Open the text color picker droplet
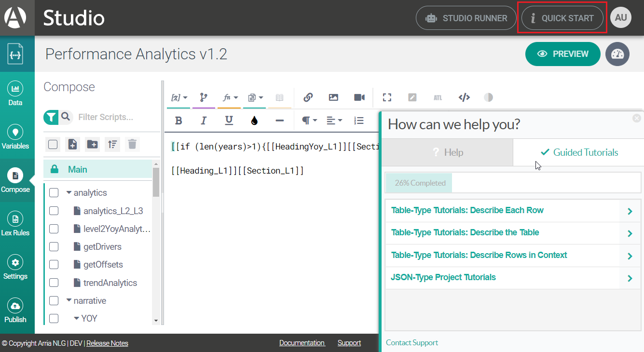 click(x=254, y=120)
